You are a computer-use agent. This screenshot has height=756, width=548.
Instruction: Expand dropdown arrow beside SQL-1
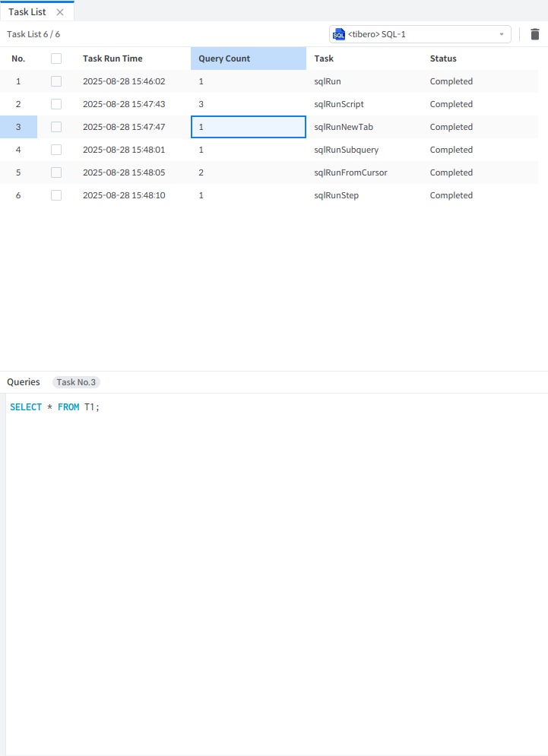(x=502, y=34)
